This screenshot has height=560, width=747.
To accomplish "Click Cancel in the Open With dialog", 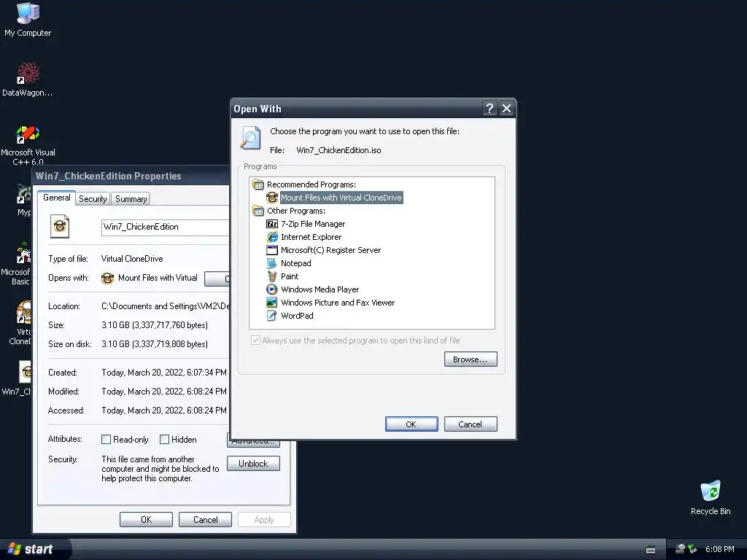I will point(471,424).
